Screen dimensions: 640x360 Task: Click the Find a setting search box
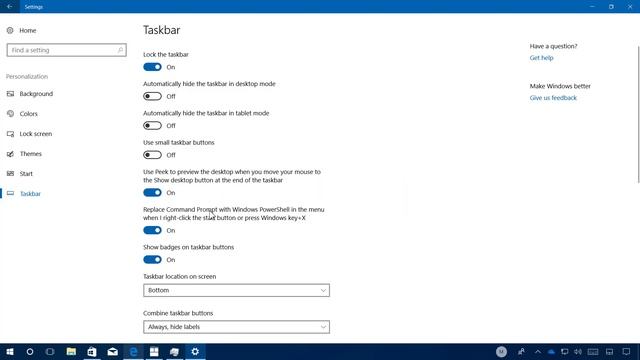pyautogui.click(x=67, y=50)
